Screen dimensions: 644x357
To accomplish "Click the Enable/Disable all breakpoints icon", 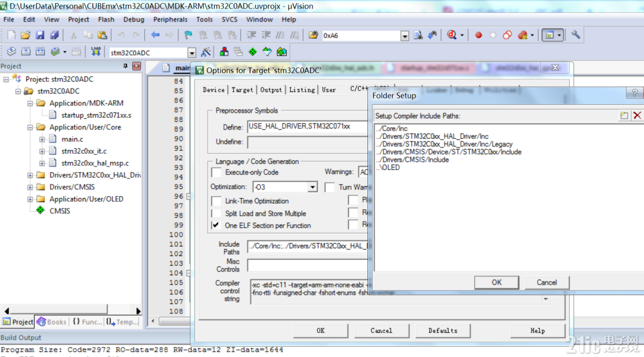I will coord(507,35).
